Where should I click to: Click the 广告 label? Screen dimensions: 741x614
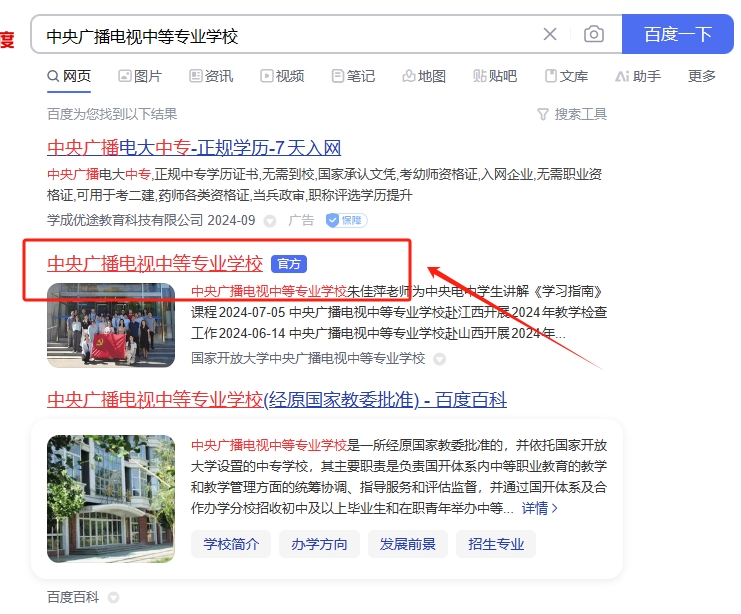point(301,220)
